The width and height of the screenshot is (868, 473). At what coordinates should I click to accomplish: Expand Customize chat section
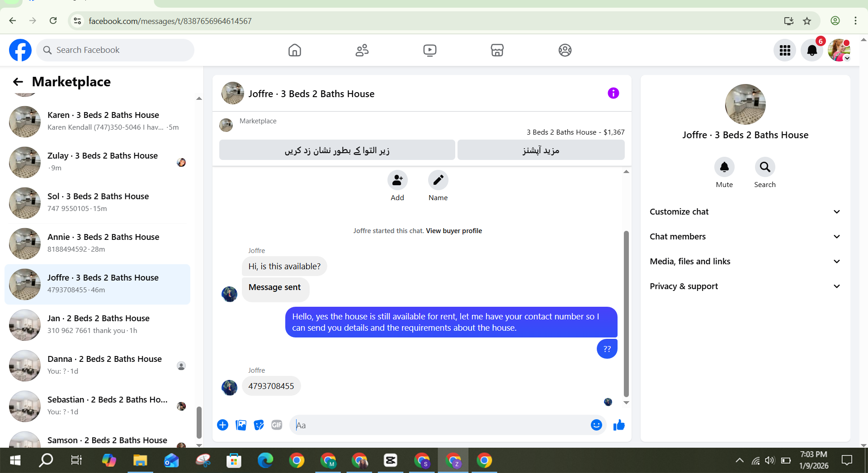point(745,212)
